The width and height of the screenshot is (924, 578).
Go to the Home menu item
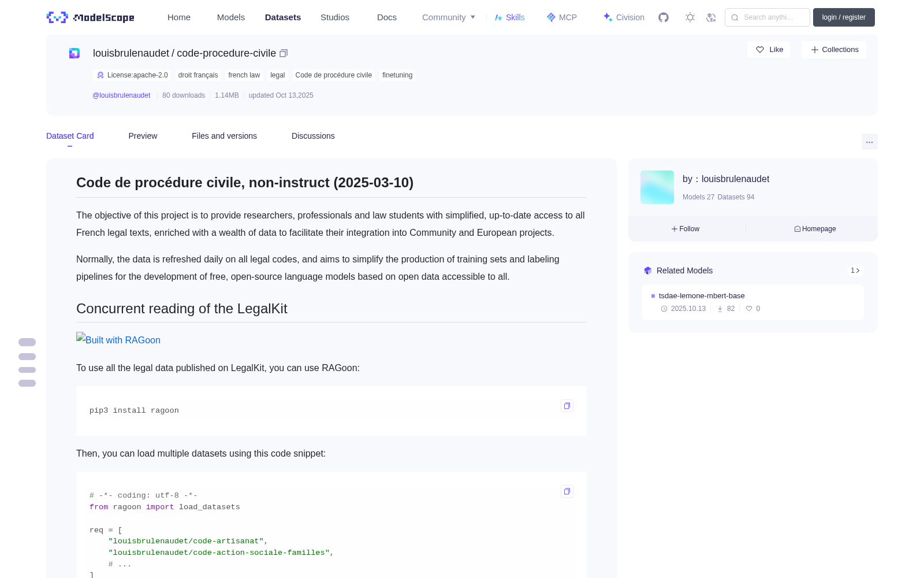pyautogui.click(x=179, y=17)
